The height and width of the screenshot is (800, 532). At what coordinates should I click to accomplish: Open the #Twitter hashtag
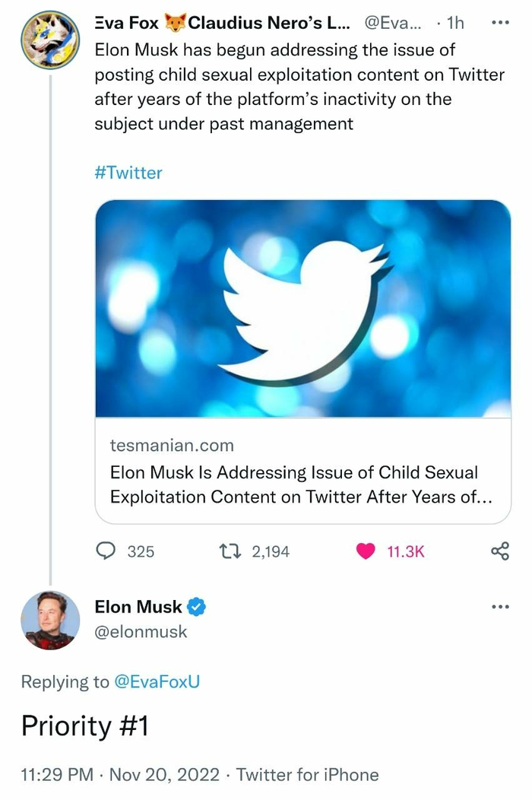[x=128, y=173]
